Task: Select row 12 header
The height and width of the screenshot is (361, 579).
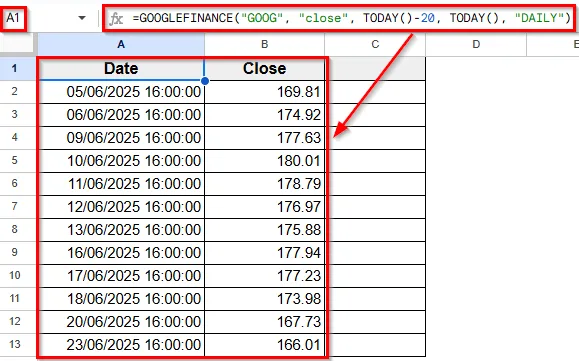Action: [x=14, y=322]
